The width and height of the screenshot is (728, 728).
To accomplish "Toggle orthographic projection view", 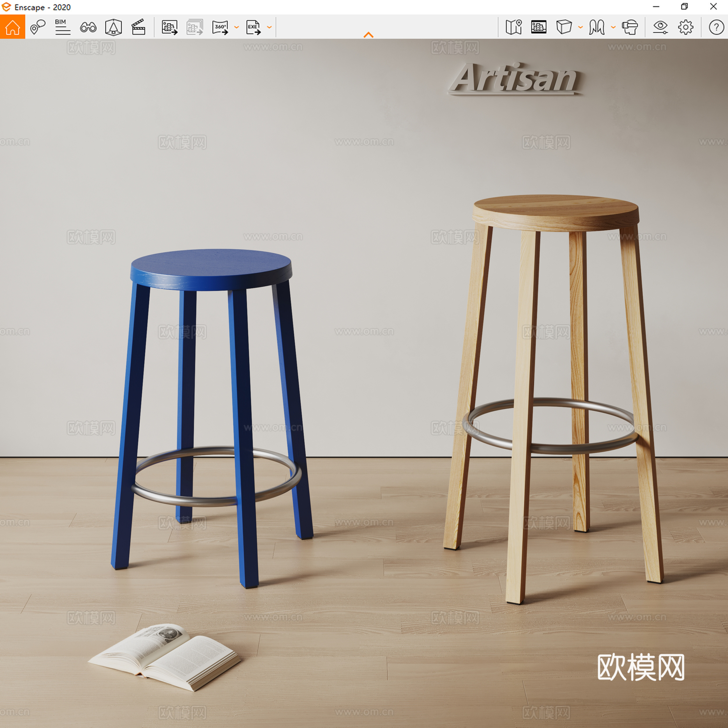I will [565, 27].
